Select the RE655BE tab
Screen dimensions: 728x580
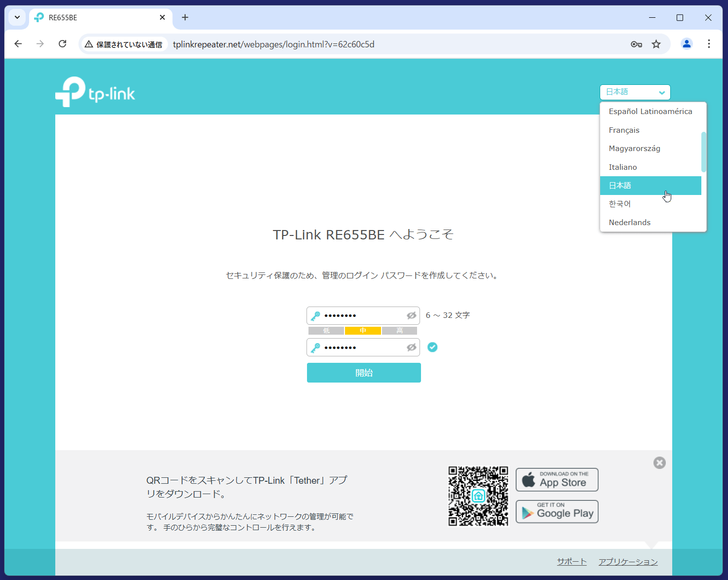point(101,18)
